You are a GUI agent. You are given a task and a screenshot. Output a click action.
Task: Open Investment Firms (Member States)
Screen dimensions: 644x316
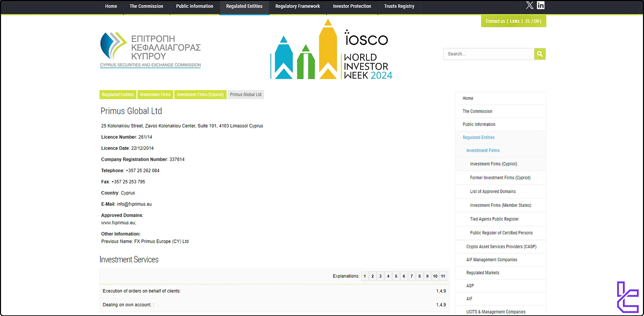pyautogui.click(x=500, y=206)
